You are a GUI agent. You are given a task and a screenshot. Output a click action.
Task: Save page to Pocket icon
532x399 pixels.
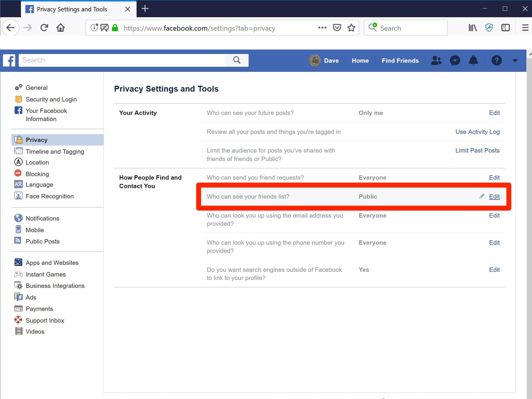337,28
